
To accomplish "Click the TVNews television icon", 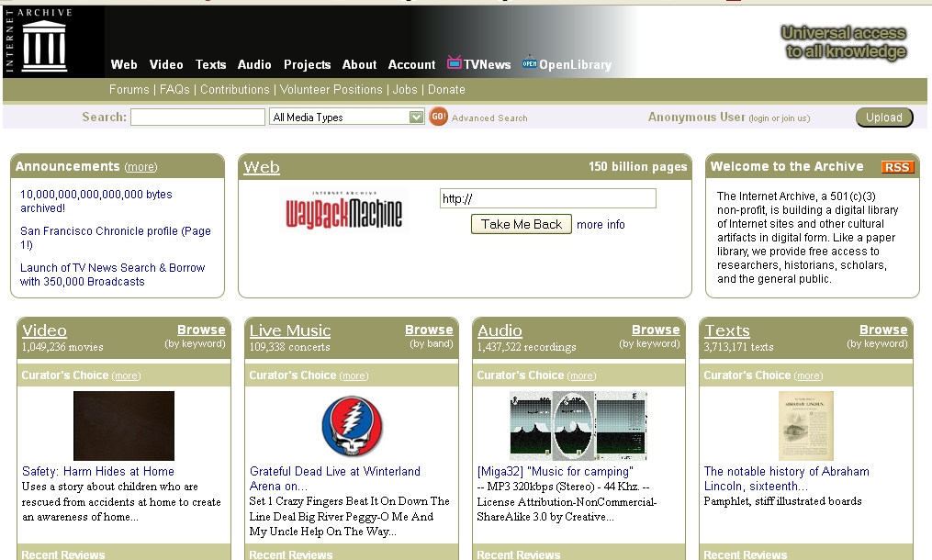I will click(455, 62).
